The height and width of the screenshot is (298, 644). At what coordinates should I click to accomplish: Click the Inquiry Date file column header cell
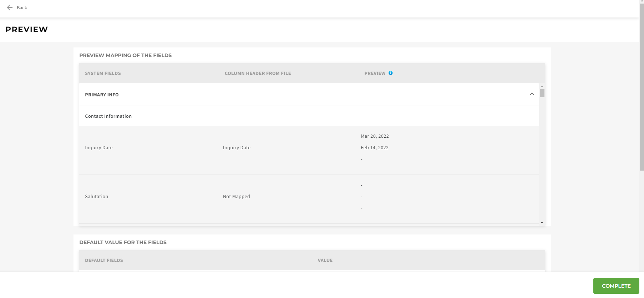tap(237, 148)
